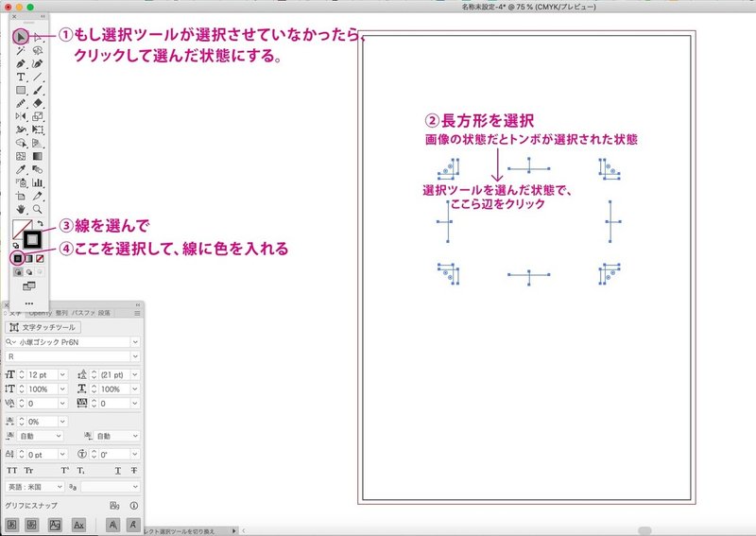756x536 pixels.
Task: Open the vertical scale 100% dropdown
Action: [x=62, y=389]
